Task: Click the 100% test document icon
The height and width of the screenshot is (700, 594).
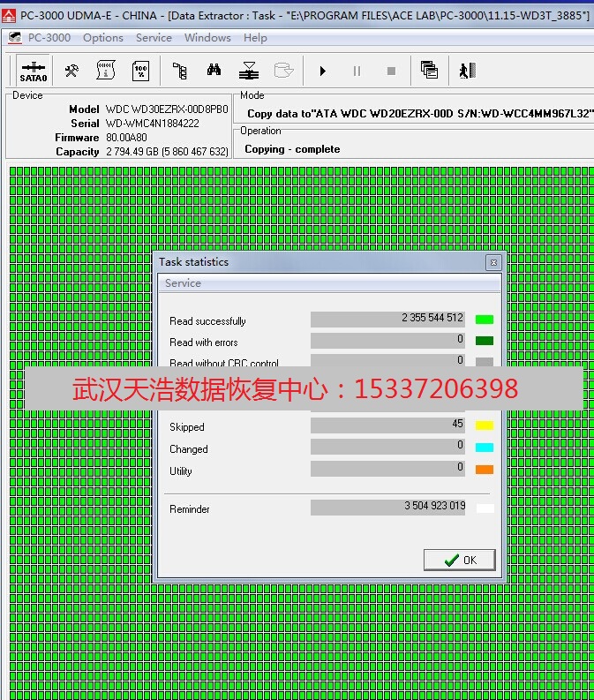Action: 140,71
